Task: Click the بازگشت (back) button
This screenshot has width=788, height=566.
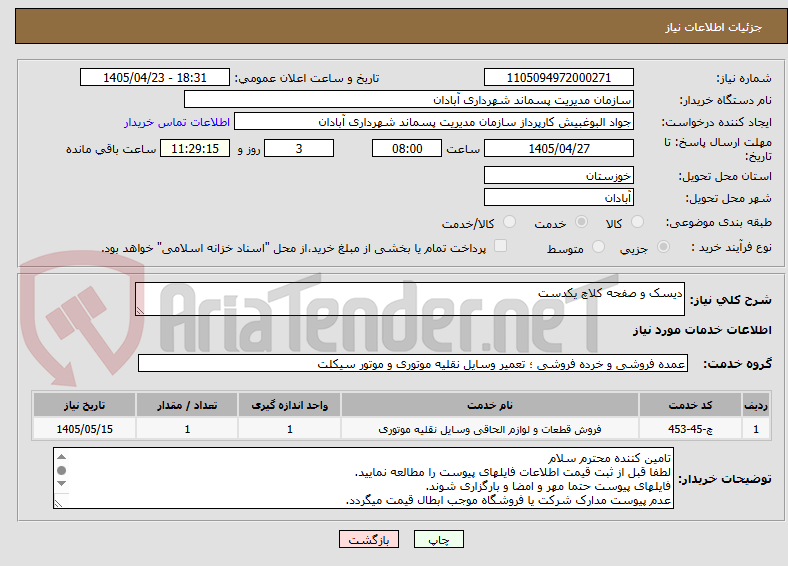Action: tap(369, 539)
